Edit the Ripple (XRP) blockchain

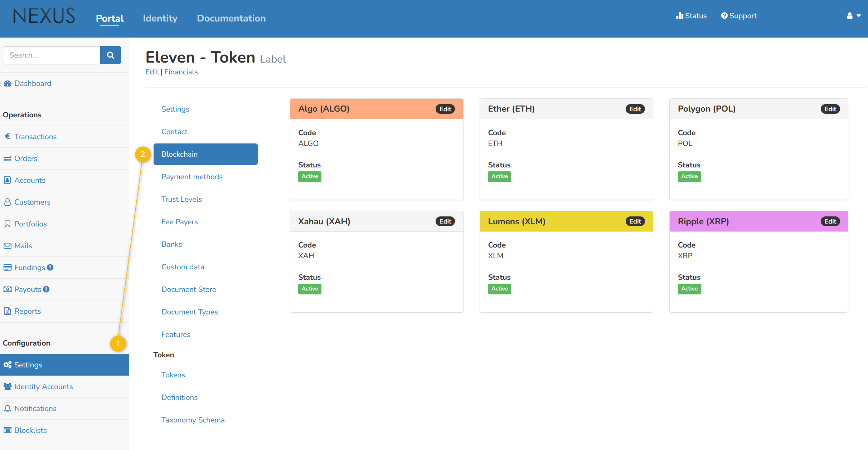(830, 221)
